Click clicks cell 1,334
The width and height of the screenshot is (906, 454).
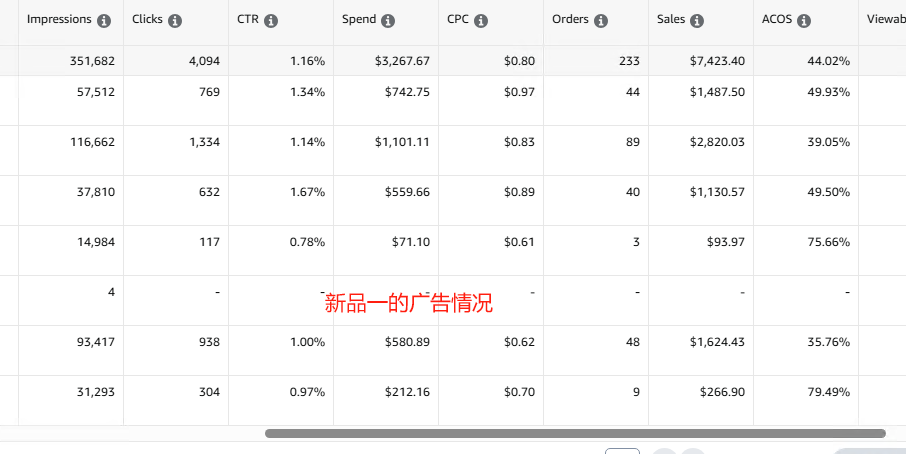click(x=205, y=142)
